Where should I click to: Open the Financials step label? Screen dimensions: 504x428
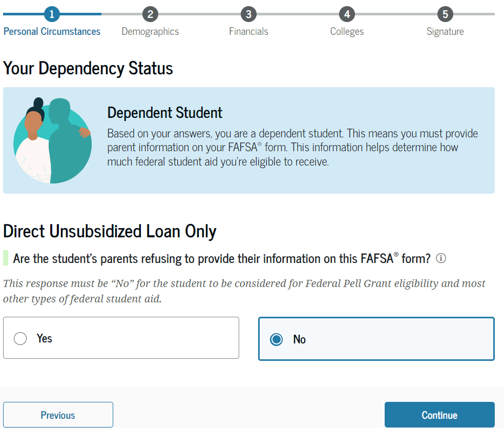pos(248,31)
